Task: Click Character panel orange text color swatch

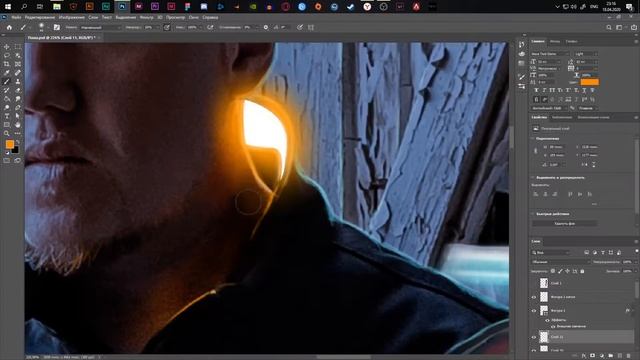Action: pyautogui.click(x=589, y=82)
